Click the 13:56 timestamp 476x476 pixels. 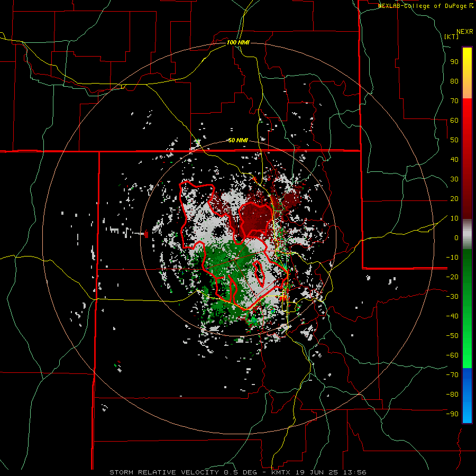355,472
